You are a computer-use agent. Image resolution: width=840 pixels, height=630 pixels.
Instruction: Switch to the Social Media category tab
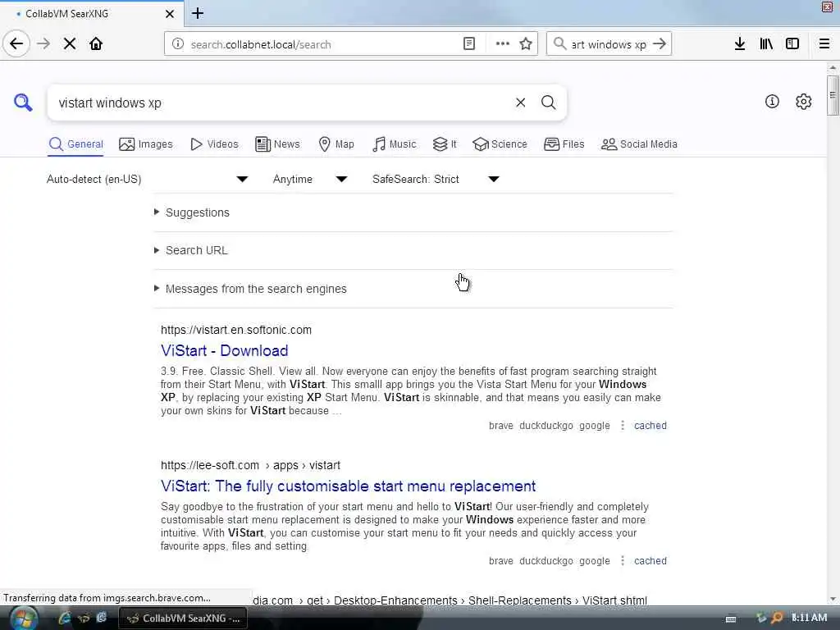click(639, 144)
